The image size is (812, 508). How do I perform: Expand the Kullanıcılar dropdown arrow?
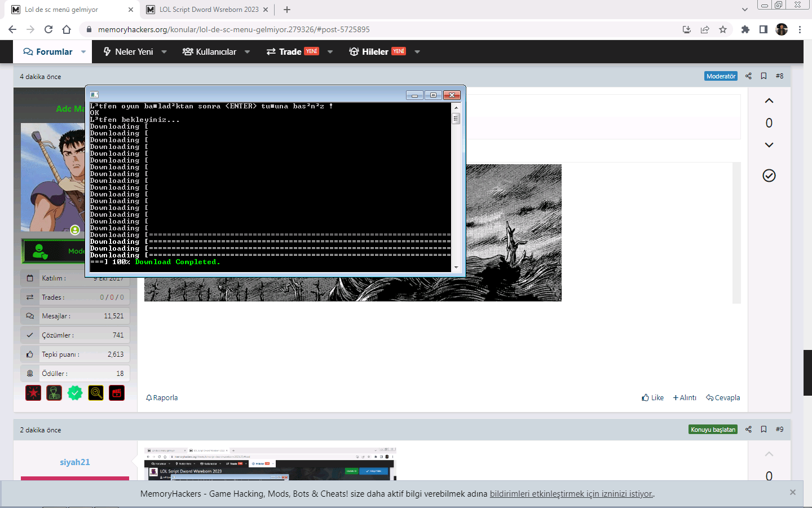(247, 52)
